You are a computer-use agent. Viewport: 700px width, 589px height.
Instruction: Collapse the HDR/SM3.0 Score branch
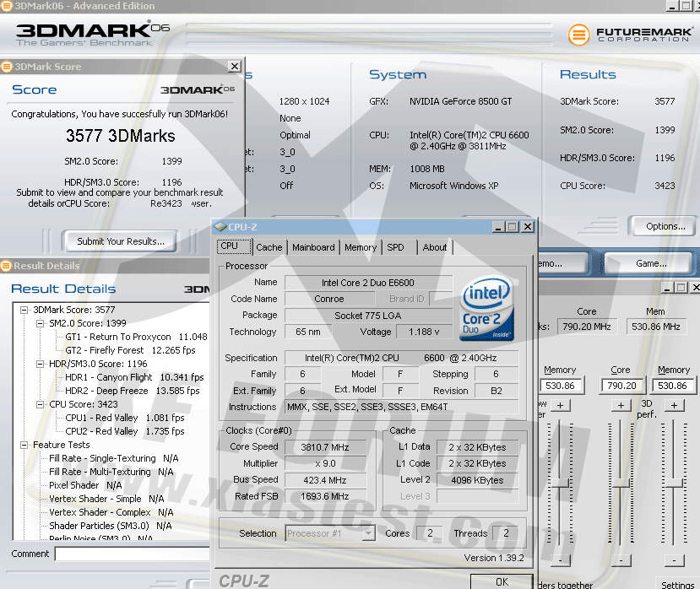tap(40, 364)
